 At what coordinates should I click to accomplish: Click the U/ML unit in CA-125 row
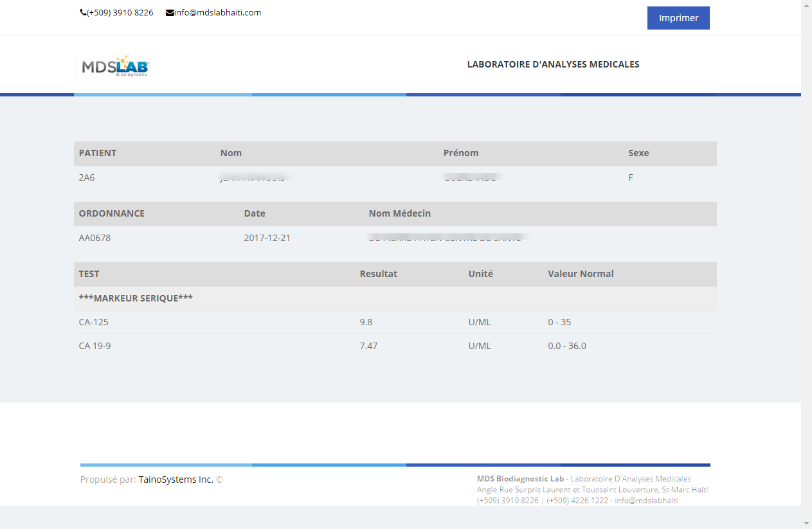480,322
